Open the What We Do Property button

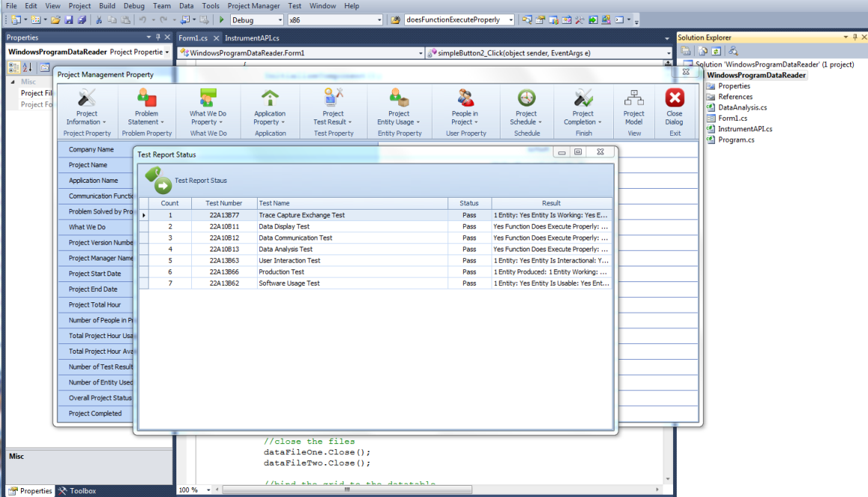[x=208, y=107]
